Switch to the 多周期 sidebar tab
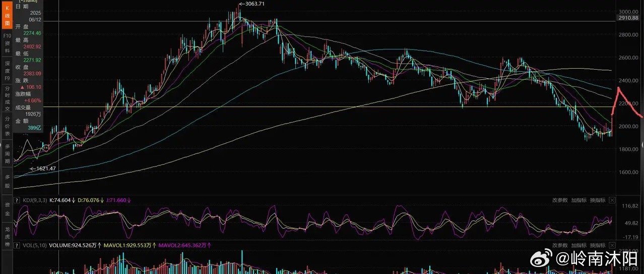This screenshot has height=274, width=644. click(x=7, y=153)
